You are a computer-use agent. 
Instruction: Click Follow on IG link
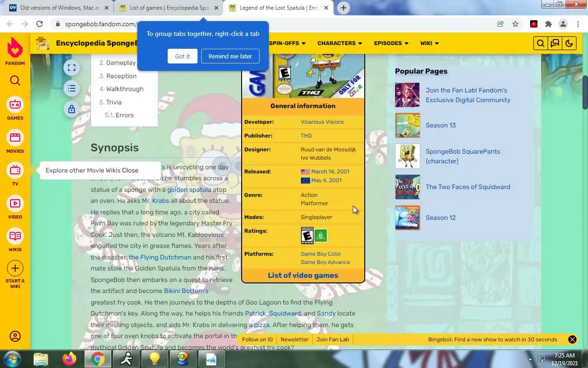click(x=257, y=339)
